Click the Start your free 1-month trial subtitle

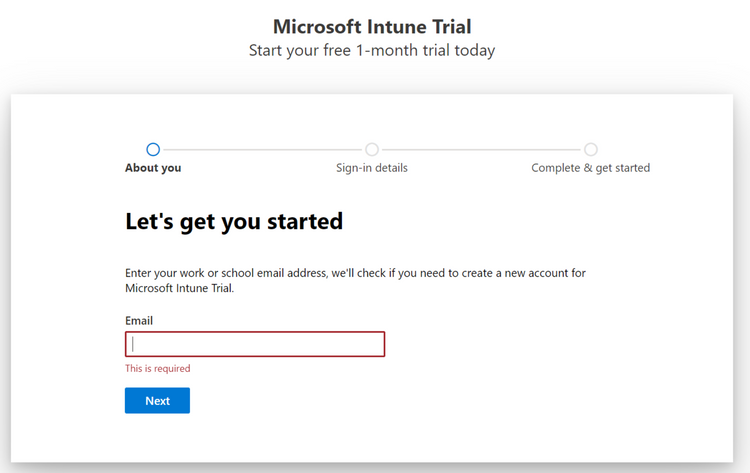click(x=372, y=50)
